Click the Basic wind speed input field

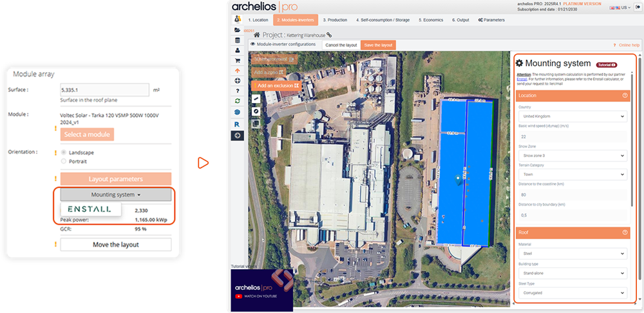click(571, 137)
